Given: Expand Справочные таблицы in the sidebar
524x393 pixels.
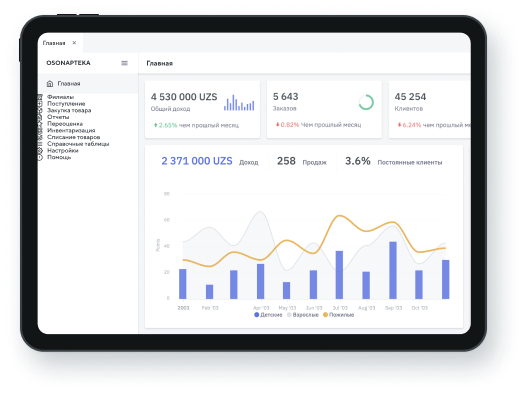Looking at the screenshot, I should click(x=78, y=144).
